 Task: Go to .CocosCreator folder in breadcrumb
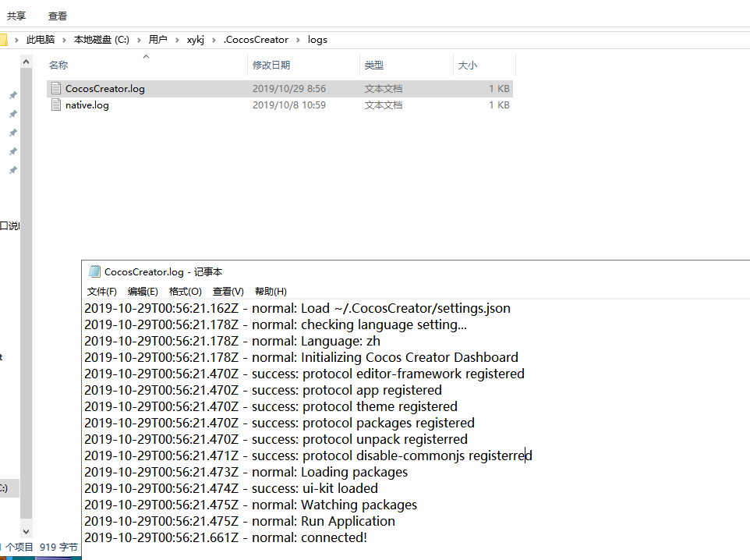pyautogui.click(x=256, y=40)
